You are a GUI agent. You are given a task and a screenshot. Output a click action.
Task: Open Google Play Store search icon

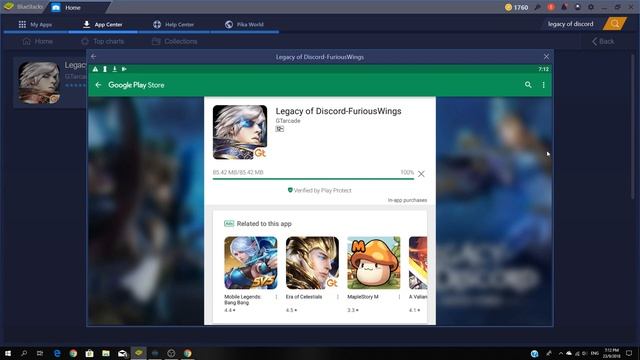(528, 84)
